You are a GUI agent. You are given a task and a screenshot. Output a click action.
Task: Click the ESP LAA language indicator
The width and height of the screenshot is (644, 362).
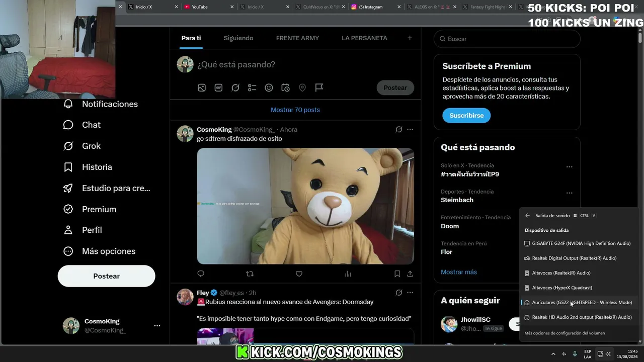tap(588, 354)
